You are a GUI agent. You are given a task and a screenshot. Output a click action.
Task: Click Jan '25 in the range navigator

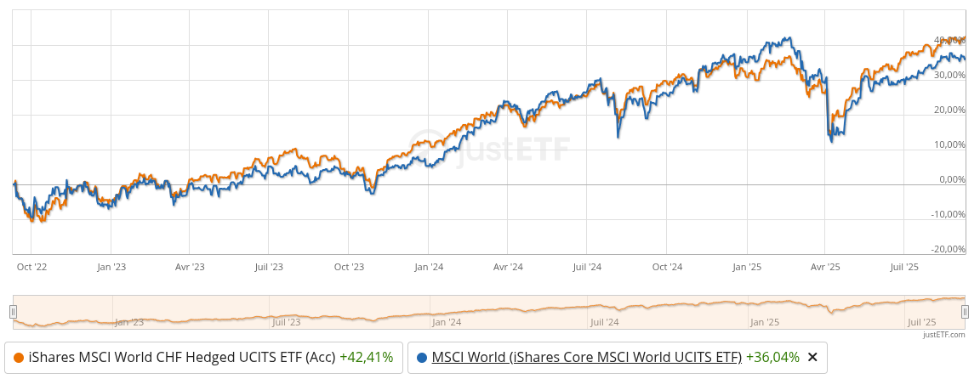(x=764, y=322)
